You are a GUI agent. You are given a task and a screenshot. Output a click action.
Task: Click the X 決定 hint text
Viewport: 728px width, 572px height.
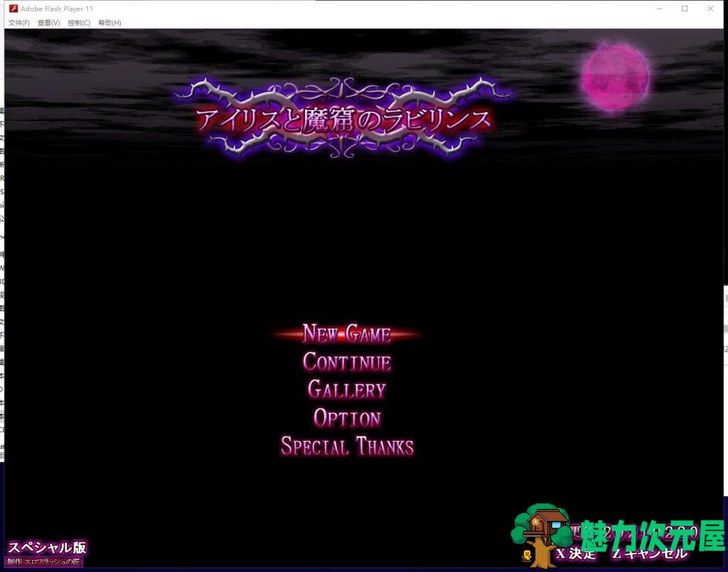tap(576, 554)
